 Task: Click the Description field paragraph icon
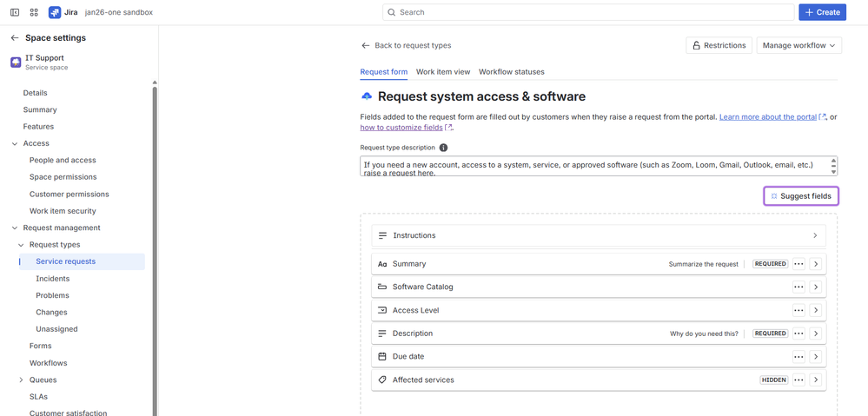(x=382, y=333)
